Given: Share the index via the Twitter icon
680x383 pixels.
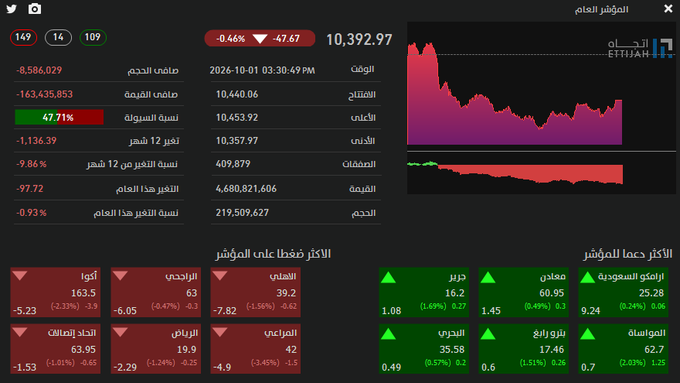Looking at the screenshot, I should point(11,9).
